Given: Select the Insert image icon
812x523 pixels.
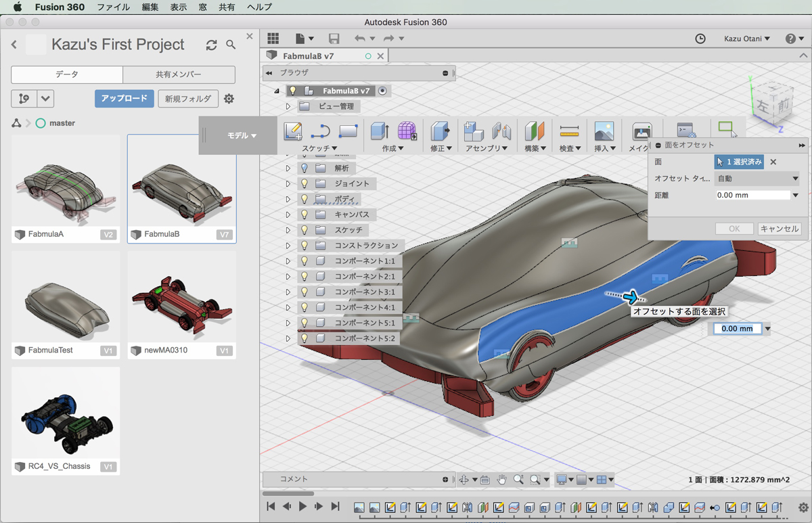Looking at the screenshot, I should [604, 131].
